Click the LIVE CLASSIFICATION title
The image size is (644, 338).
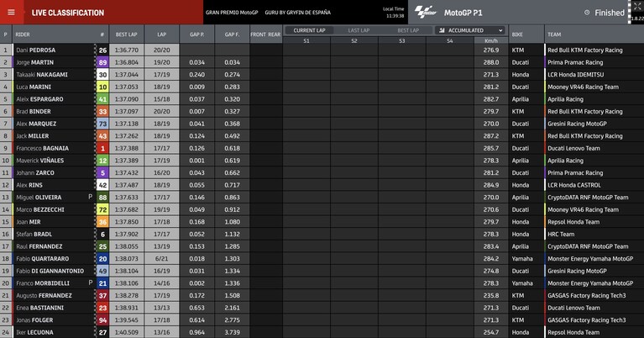(68, 13)
